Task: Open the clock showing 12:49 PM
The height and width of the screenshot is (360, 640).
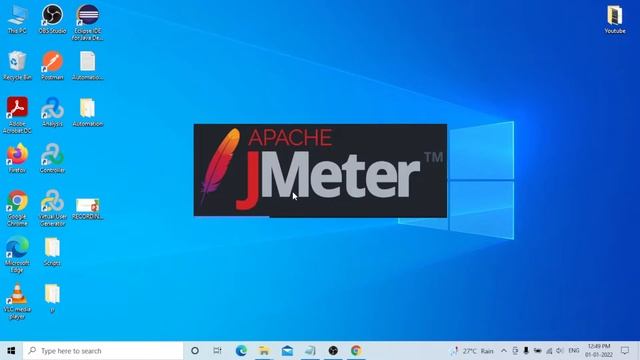Action: (x=599, y=351)
